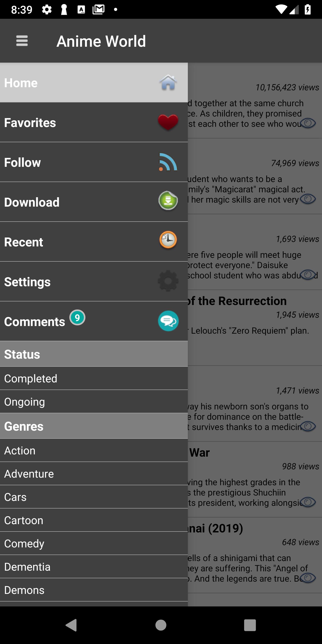Image resolution: width=322 pixels, height=644 pixels.
Task: Toggle eye icon on 10,156,423 views item
Action: [308, 123]
